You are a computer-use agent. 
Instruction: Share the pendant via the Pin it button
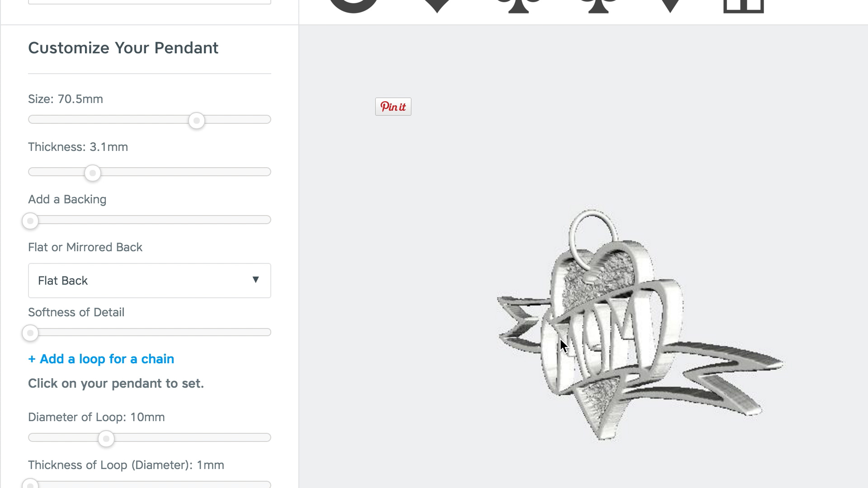[x=393, y=107]
